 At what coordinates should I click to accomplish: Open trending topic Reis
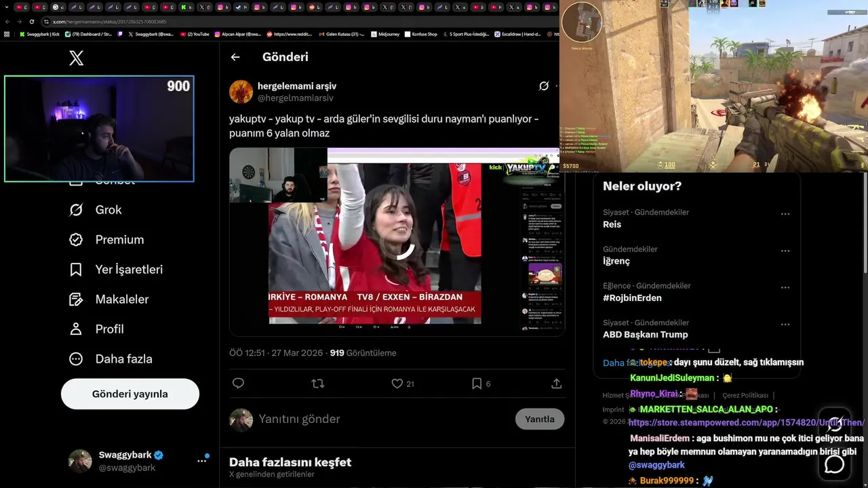[612, 224]
